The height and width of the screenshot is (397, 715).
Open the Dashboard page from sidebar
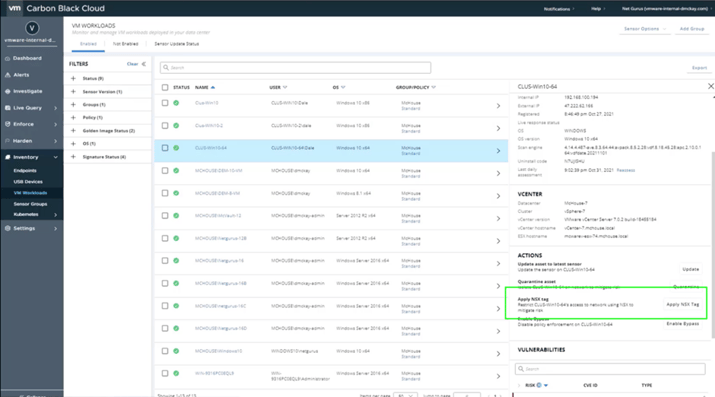pyautogui.click(x=27, y=58)
